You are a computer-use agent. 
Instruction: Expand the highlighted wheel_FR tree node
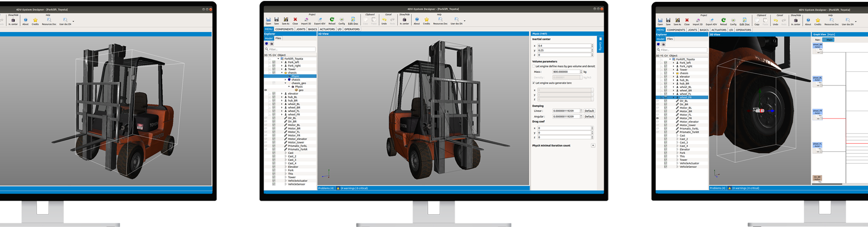(x=674, y=97)
